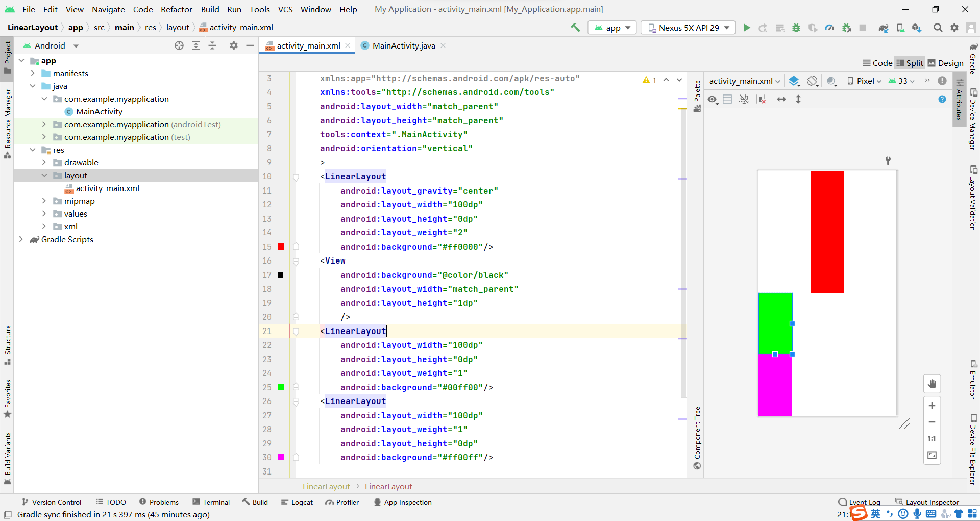Viewport: 980px width, 521px height.
Task: Open the API level 33 dropdown
Action: coord(901,81)
